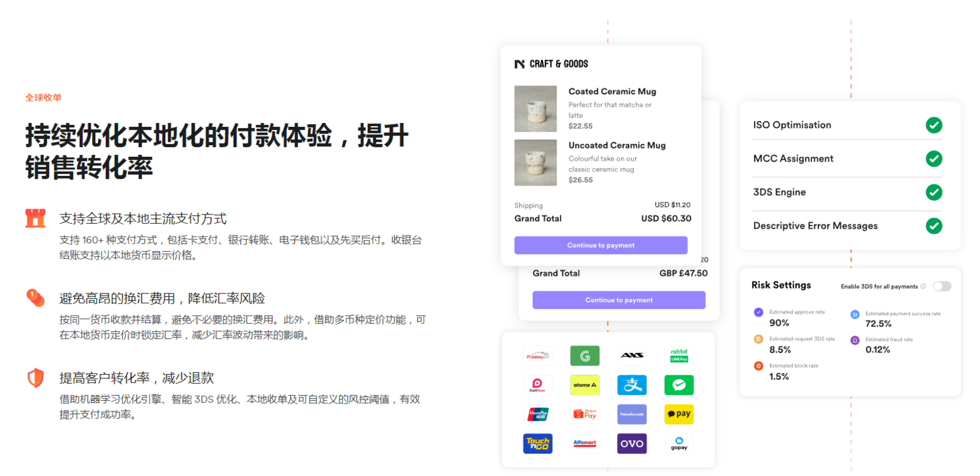Select the Alipay payment icon
The height and width of the screenshot is (476, 980).
point(631,385)
